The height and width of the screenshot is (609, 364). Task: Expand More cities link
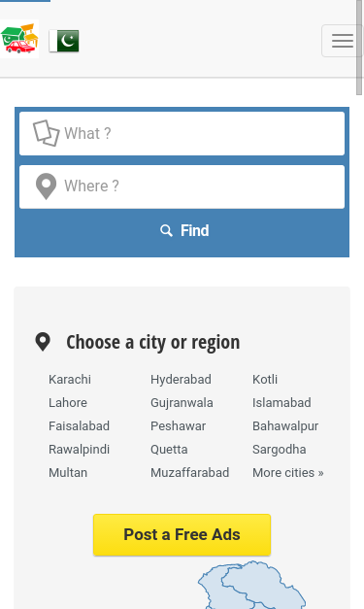click(x=288, y=473)
